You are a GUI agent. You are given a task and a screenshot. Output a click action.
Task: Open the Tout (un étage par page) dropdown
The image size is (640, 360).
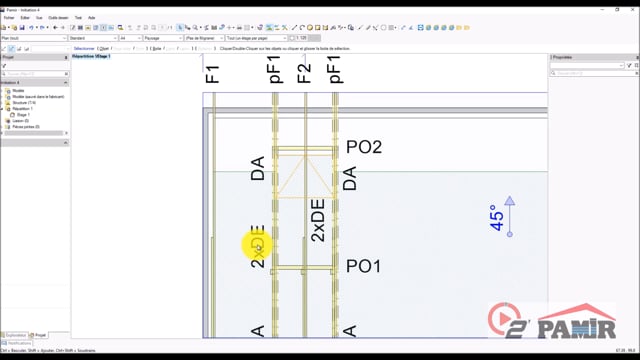click(x=257, y=38)
